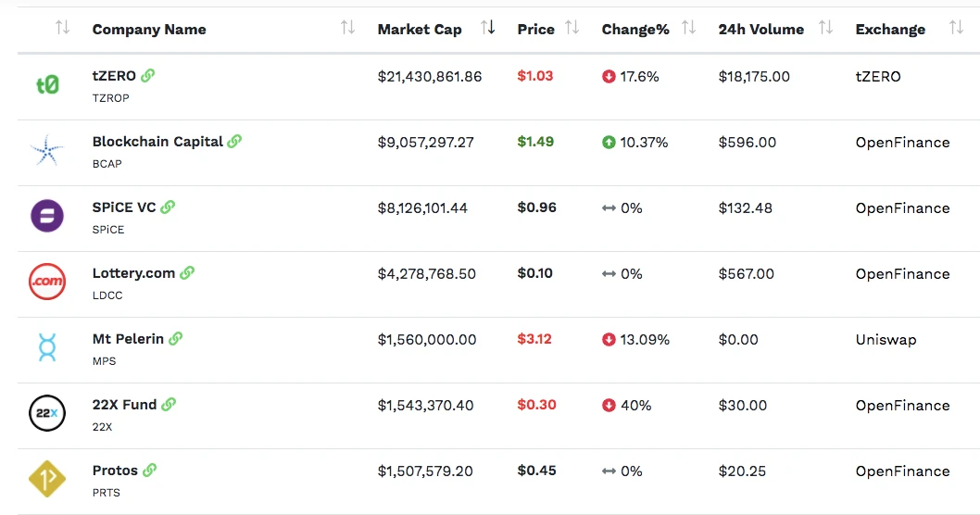
Task: Click the 24h Volume column header
Action: pyautogui.click(x=761, y=30)
